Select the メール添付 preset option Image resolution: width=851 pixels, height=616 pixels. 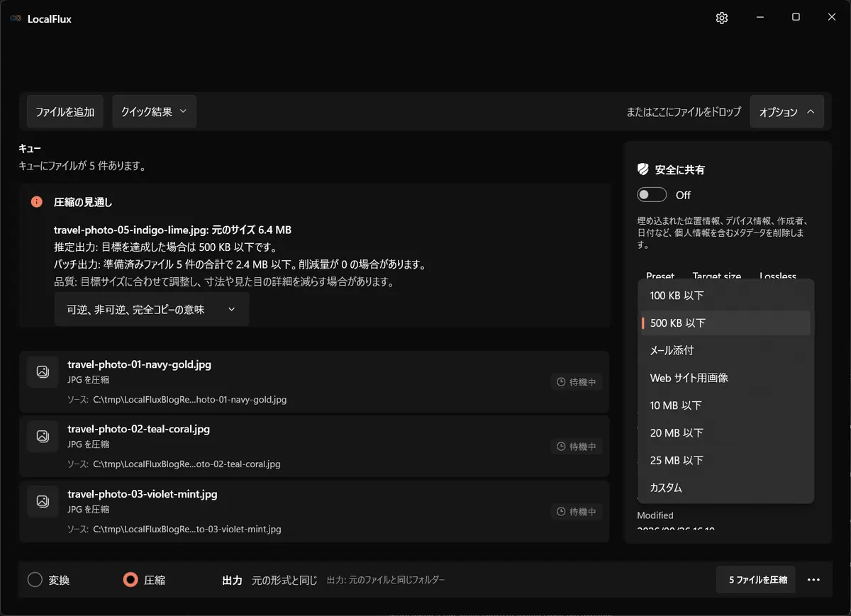click(725, 350)
